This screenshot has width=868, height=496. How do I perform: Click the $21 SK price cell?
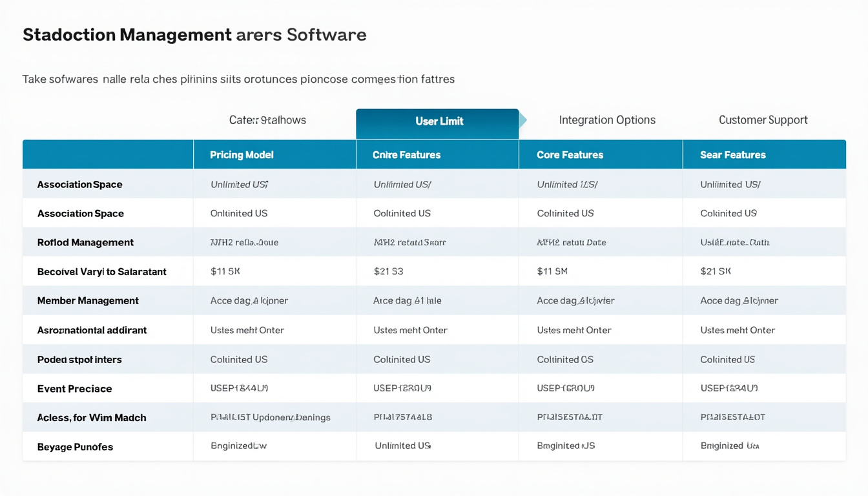click(716, 272)
